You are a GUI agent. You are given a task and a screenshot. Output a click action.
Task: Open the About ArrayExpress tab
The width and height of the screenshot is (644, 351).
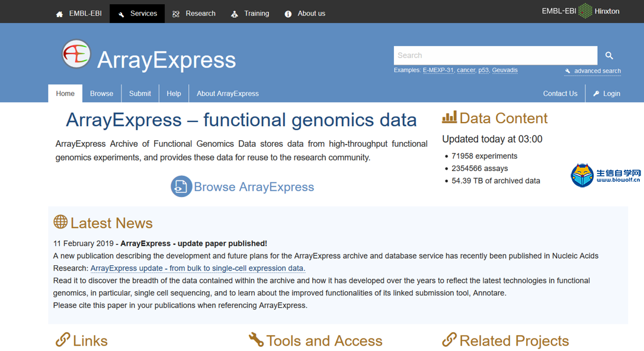228,94
